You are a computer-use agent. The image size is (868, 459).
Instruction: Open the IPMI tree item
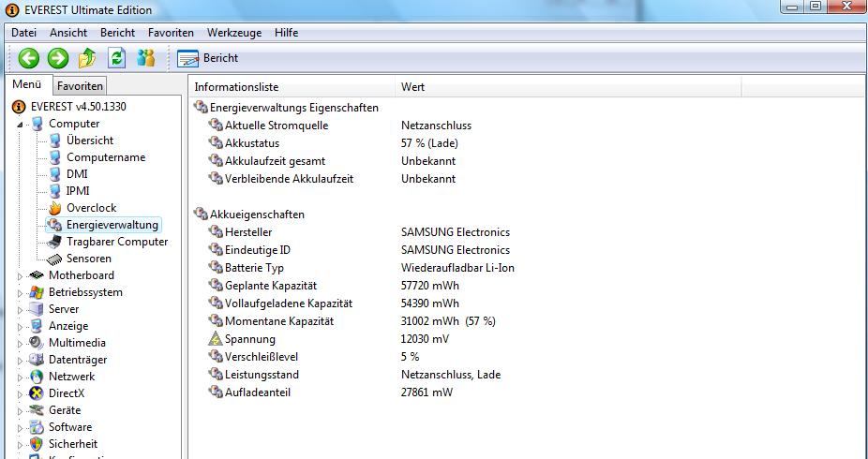click(x=77, y=191)
